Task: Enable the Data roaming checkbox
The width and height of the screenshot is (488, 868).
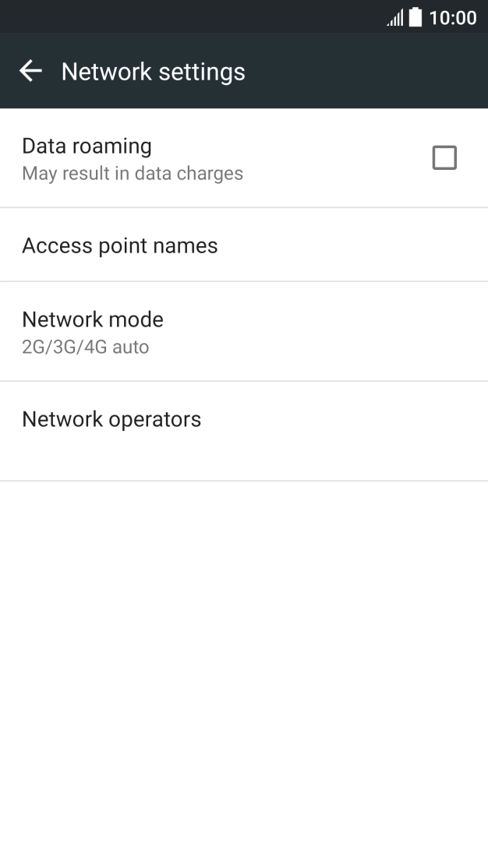Action: click(x=444, y=157)
